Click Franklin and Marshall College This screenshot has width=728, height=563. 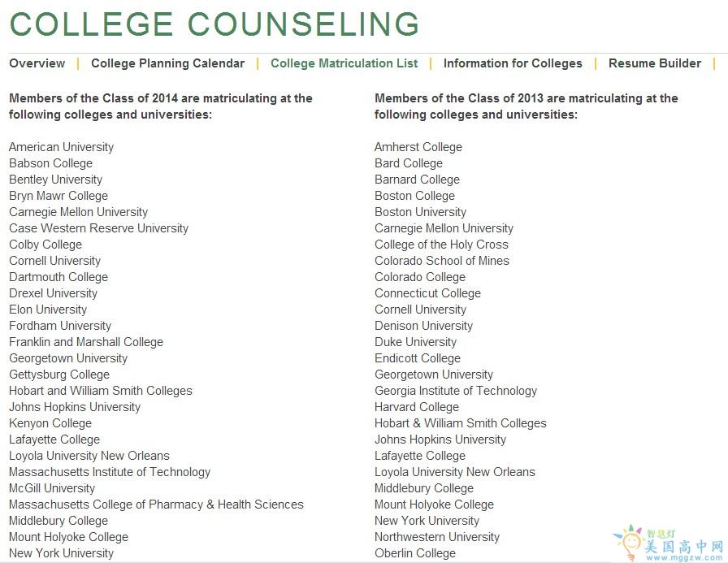86,342
